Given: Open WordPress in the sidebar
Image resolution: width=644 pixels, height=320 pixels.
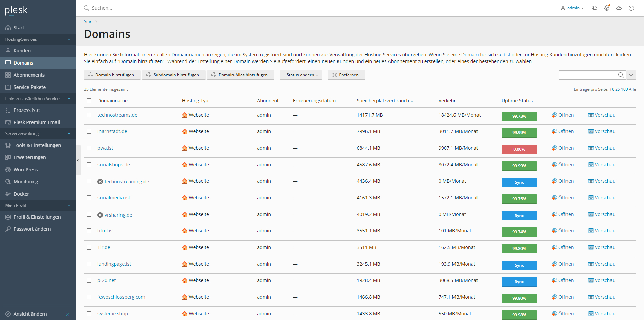Looking at the screenshot, I should coord(25,170).
